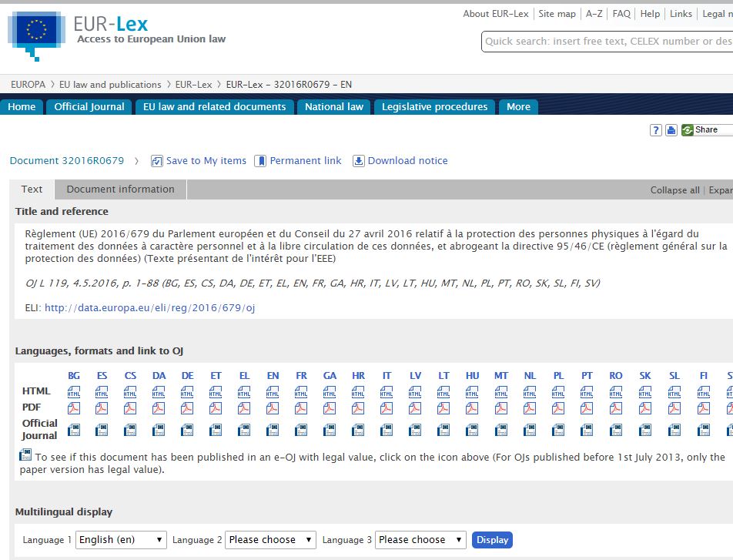Screen dimensions: 733x560
Task: Open the HTML version in FR
Action: (x=301, y=391)
